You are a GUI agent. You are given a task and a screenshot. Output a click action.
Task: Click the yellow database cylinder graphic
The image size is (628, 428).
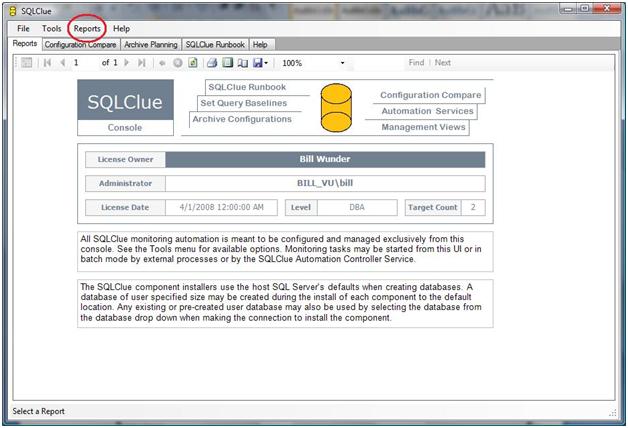click(336, 107)
